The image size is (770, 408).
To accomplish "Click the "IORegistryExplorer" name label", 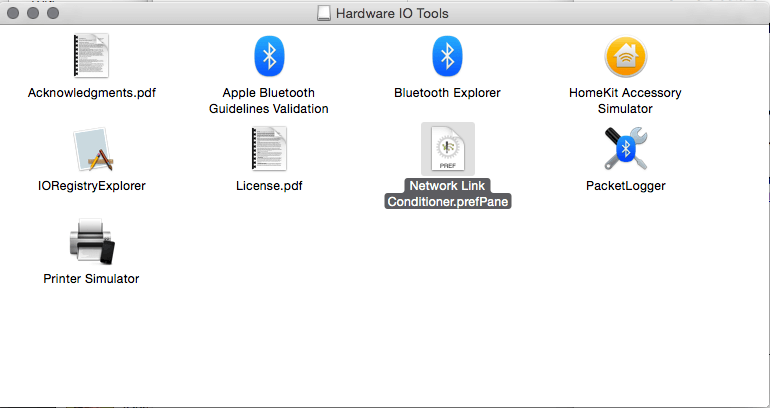I will point(92,186).
